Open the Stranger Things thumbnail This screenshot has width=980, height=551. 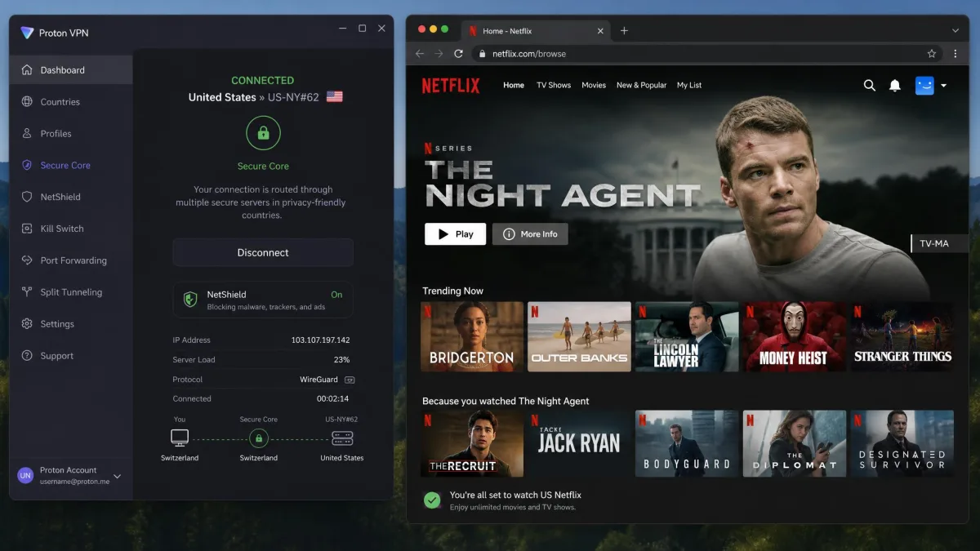902,337
